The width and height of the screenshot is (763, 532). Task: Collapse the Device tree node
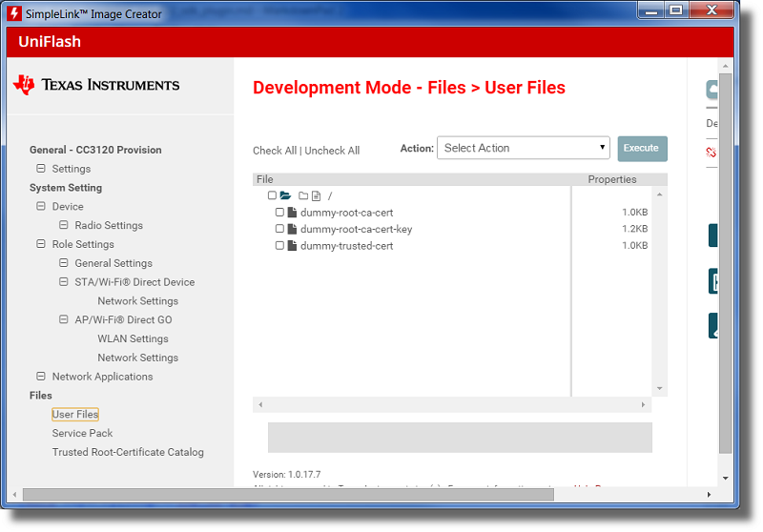[41, 206]
